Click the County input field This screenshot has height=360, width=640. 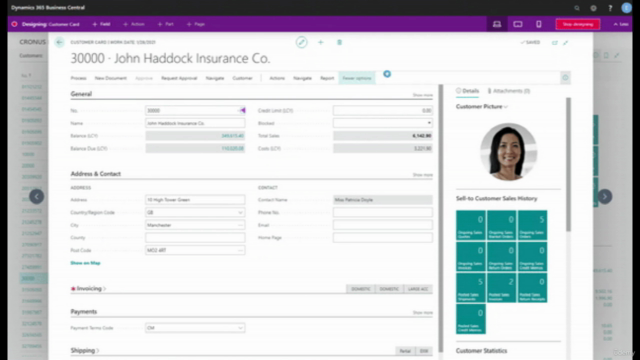click(x=195, y=238)
